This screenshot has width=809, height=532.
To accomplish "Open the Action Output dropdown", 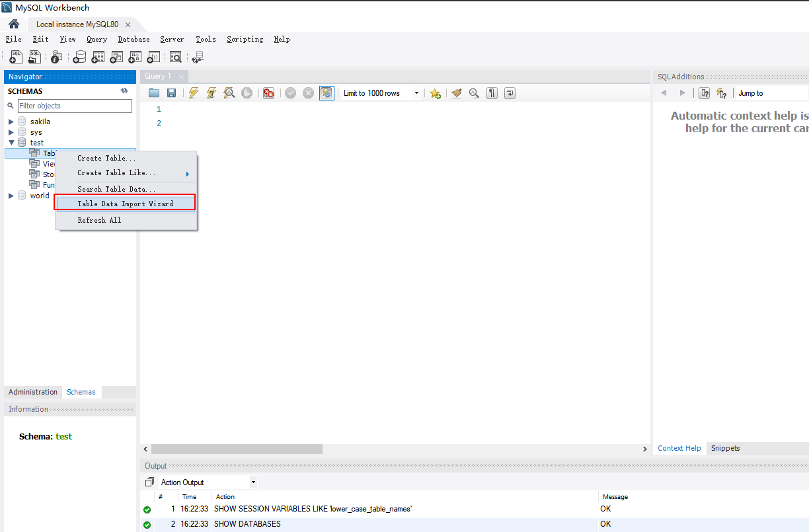I will (x=208, y=482).
